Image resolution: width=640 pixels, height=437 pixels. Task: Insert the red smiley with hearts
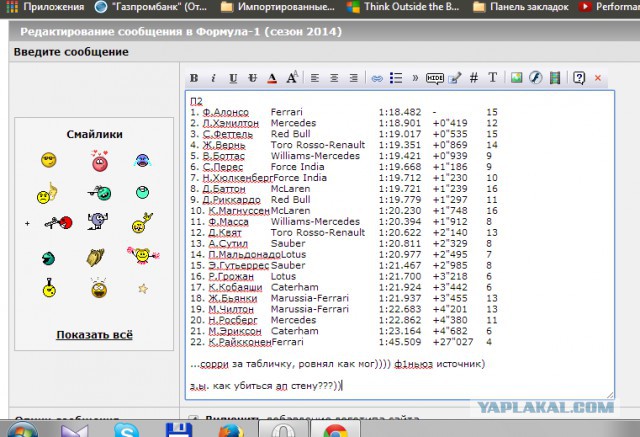(100, 160)
